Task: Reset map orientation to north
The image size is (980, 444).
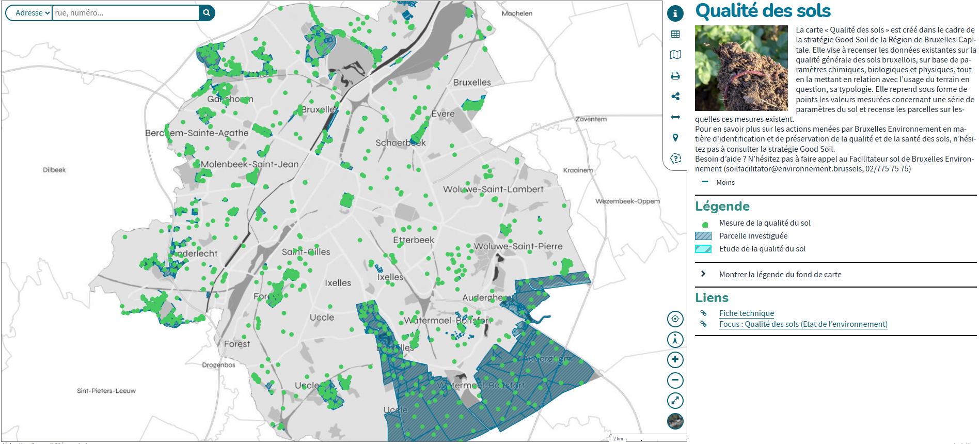Action: (675, 340)
